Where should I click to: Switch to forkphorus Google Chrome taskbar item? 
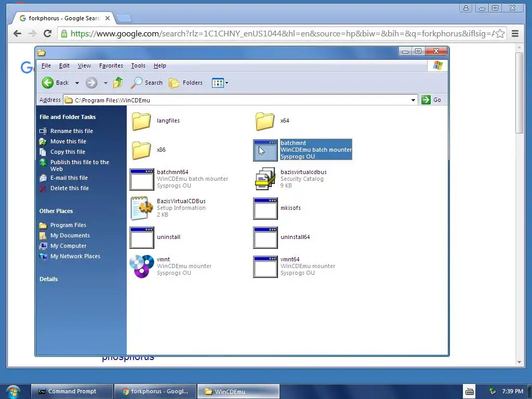point(155,392)
